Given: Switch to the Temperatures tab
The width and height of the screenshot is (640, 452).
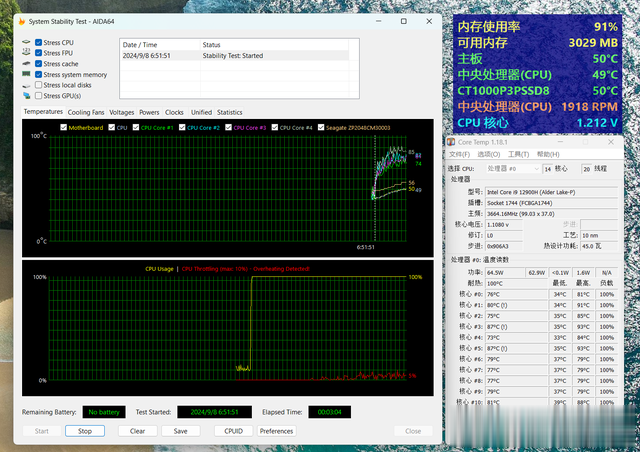Looking at the screenshot, I should (x=43, y=111).
